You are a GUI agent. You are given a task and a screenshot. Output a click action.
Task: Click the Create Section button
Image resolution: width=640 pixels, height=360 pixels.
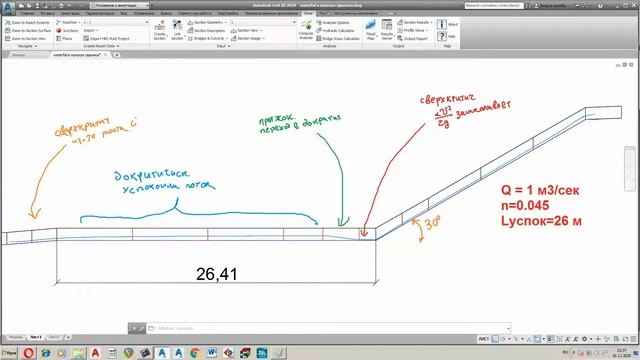pyautogui.click(x=160, y=30)
